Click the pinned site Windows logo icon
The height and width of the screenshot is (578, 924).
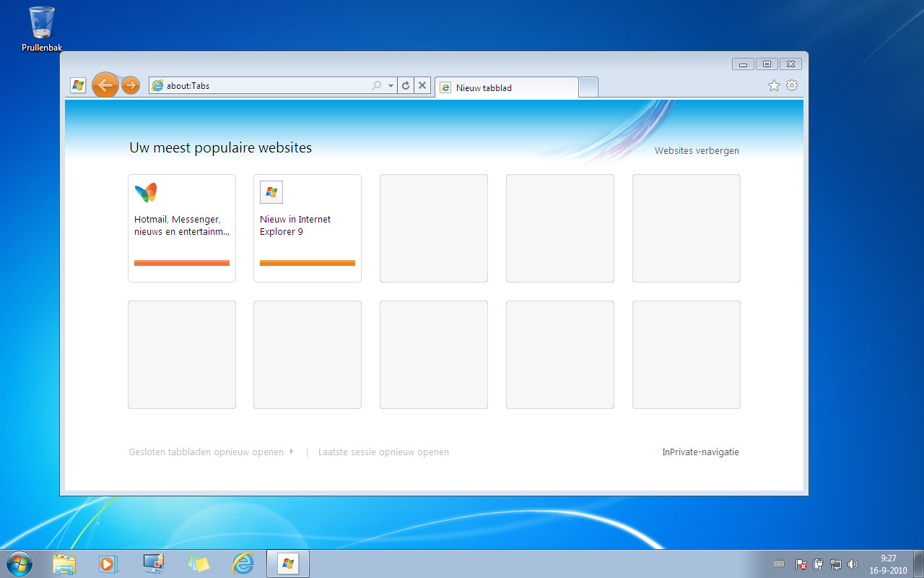(x=78, y=85)
